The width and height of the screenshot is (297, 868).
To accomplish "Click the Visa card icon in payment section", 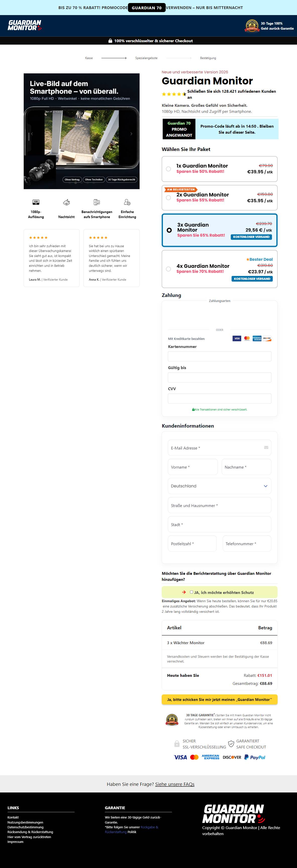I will coord(237,338).
